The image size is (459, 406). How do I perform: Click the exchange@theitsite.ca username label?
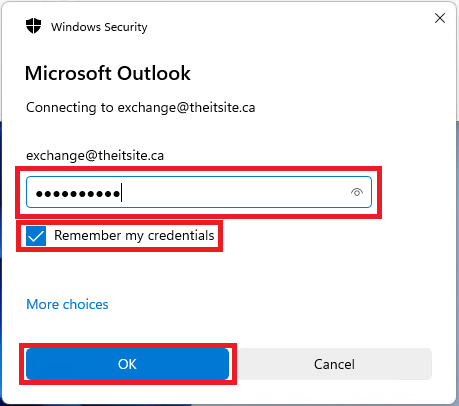95,156
